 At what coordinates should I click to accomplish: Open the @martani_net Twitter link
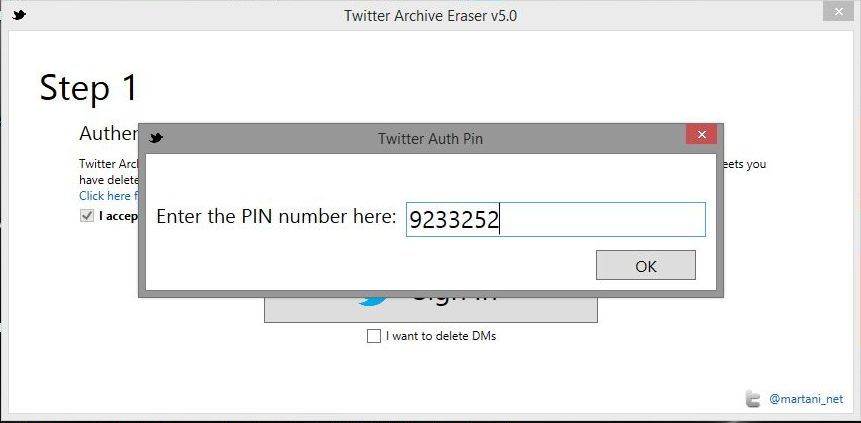pyautogui.click(x=806, y=399)
